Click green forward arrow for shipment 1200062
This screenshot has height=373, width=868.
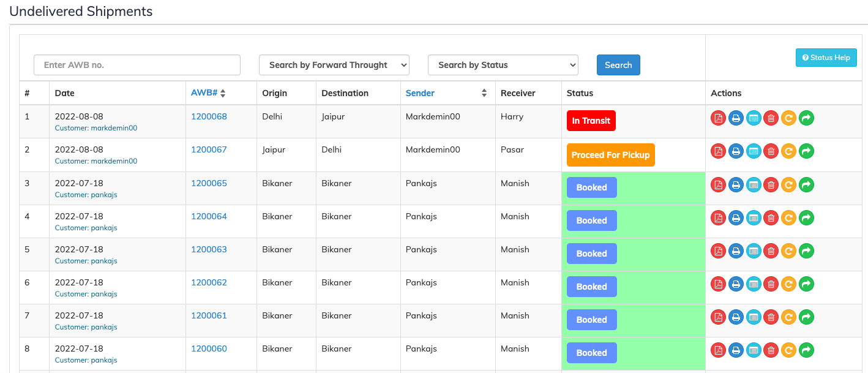coord(807,284)
